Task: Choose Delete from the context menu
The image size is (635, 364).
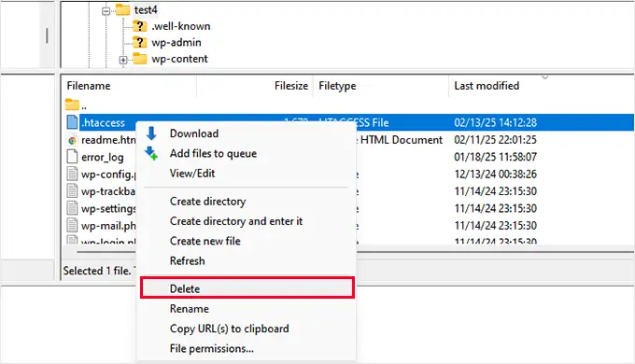Action: [x=247, y=288]
